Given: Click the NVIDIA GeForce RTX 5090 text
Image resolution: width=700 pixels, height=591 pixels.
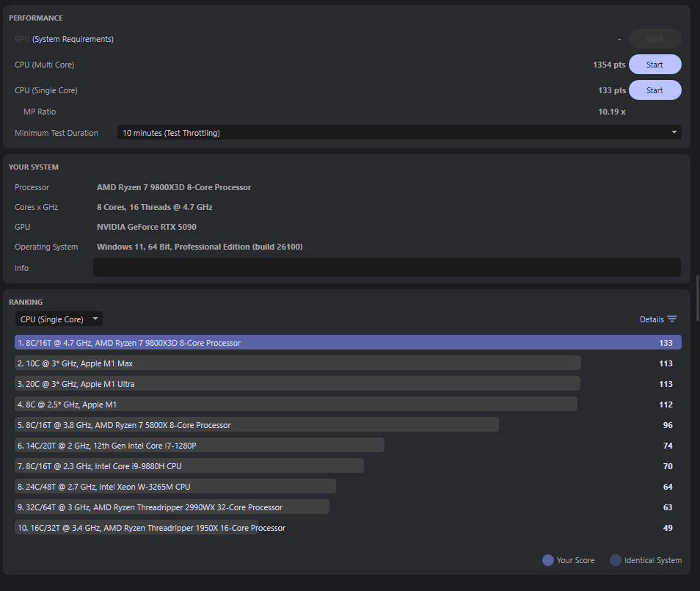Looking at the screenshot, I should (147, 227).
